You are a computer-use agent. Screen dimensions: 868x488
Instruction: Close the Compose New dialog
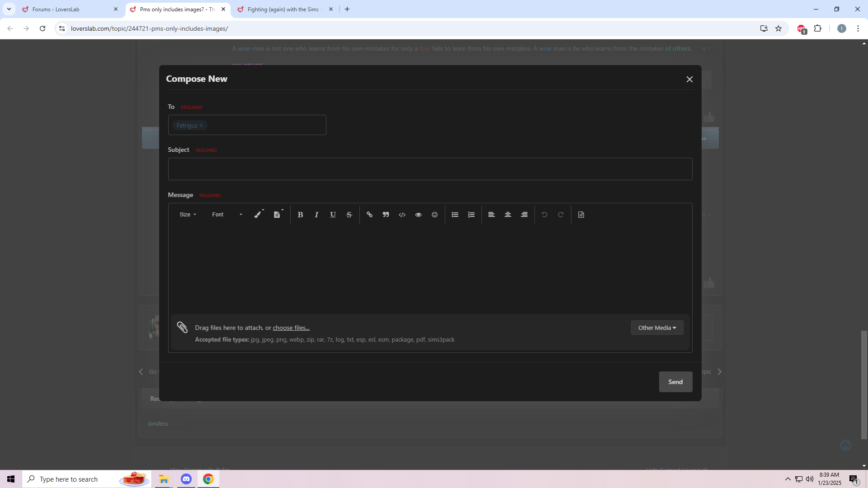[689, 79]
